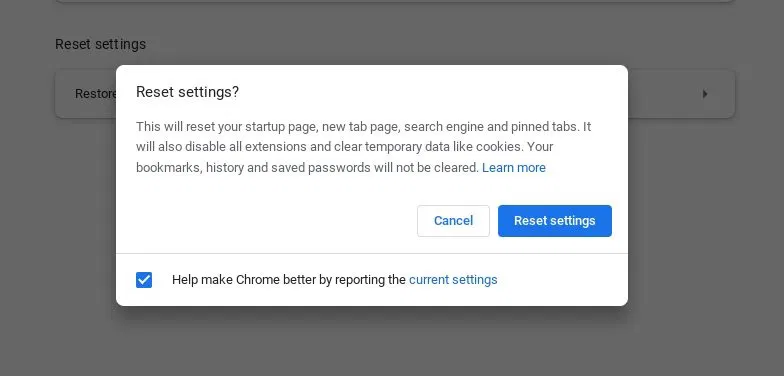This screenshot has height=376, width=784.
Task: Click the Help make Chrome better label
Action: coord(288,280)
